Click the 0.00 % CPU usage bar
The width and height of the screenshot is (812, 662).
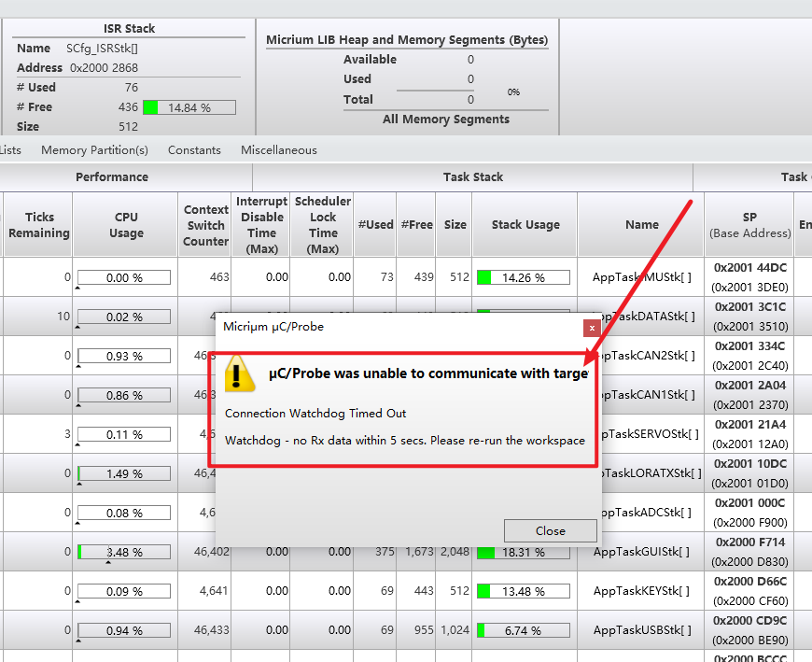pyautogui.click(x=124, y=277)
